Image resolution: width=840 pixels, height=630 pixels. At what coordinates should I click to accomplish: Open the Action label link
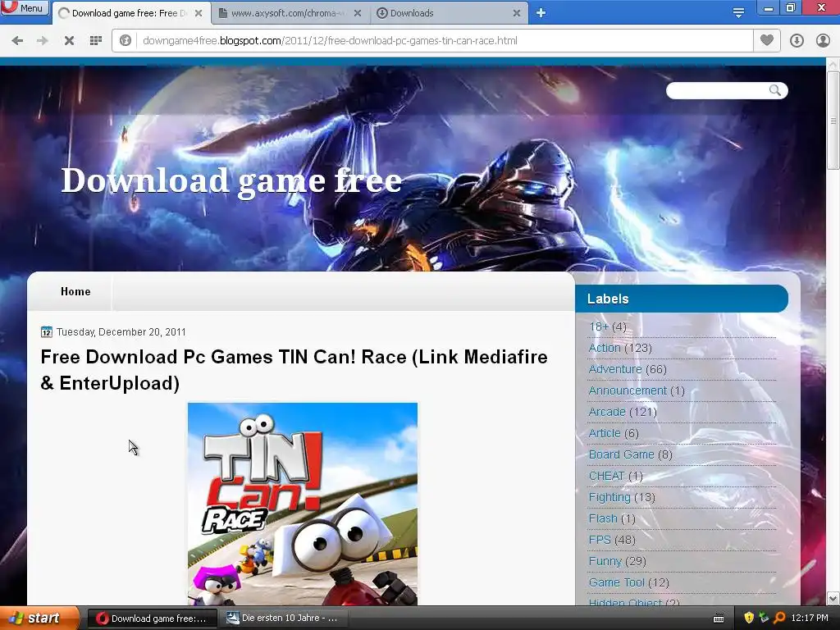click(605, 348)
